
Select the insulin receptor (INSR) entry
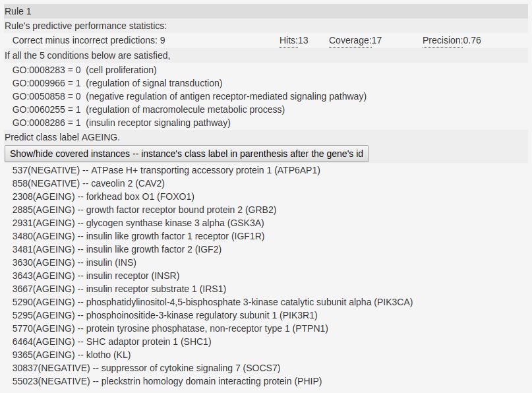coord(96,276)
